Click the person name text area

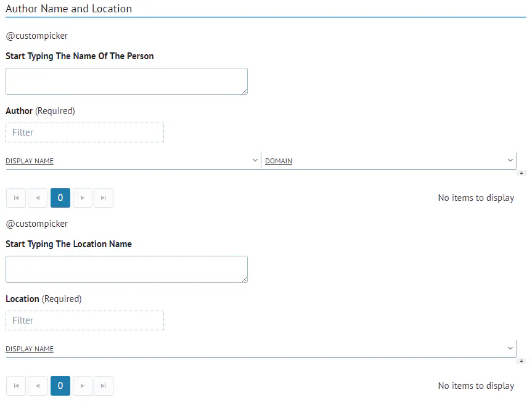pos(126,81)
